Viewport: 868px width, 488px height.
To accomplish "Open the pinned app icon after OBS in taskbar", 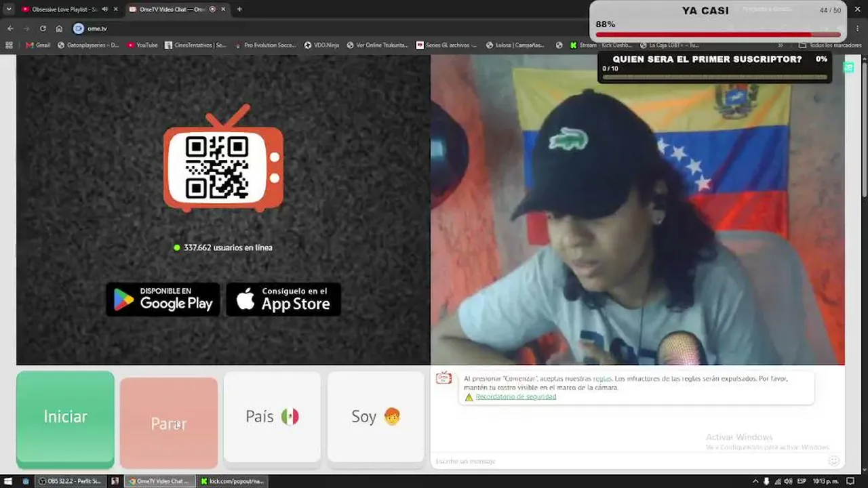I will 115,481.
